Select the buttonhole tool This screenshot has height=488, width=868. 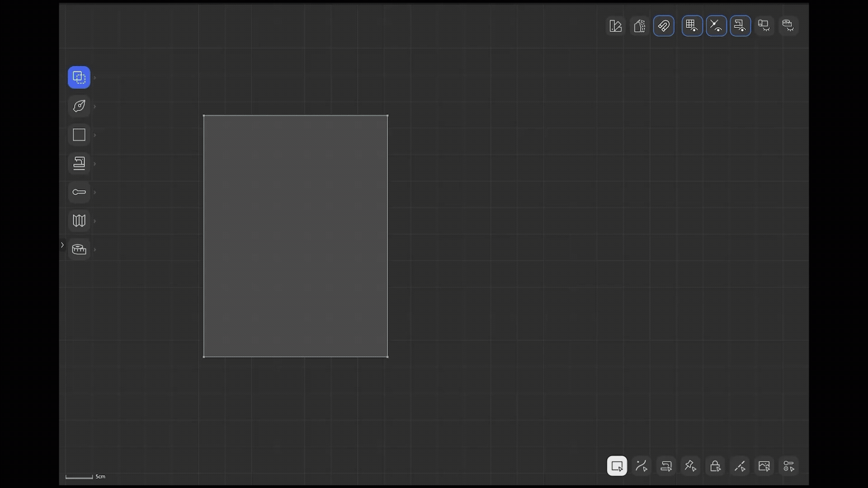79,192
